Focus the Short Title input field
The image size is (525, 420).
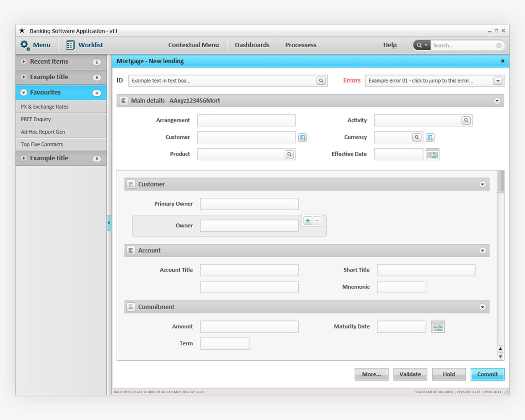426,270
